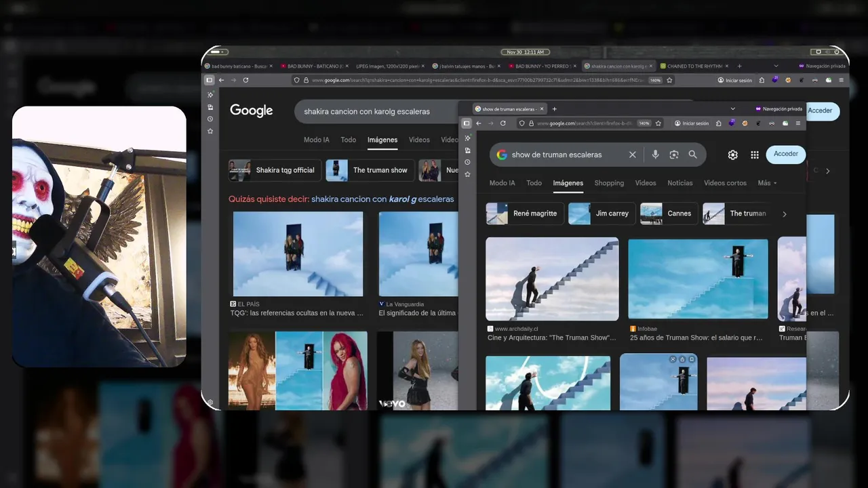Screen dimensions: 868x488
Task: Open the Google apps grid
Action: pos(754,155)
